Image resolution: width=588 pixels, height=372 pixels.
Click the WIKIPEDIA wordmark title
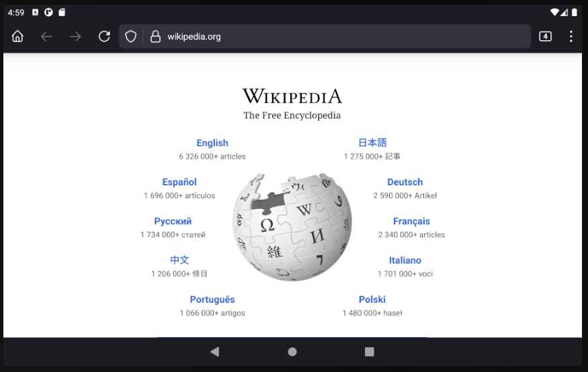tap(292, 96)
